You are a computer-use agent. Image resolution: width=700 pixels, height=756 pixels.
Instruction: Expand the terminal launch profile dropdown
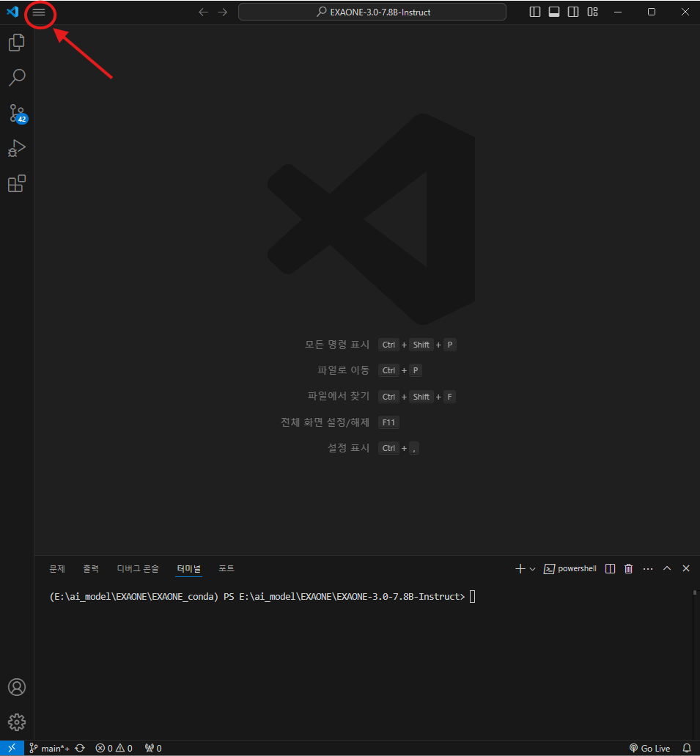click(x=533, y=569)
